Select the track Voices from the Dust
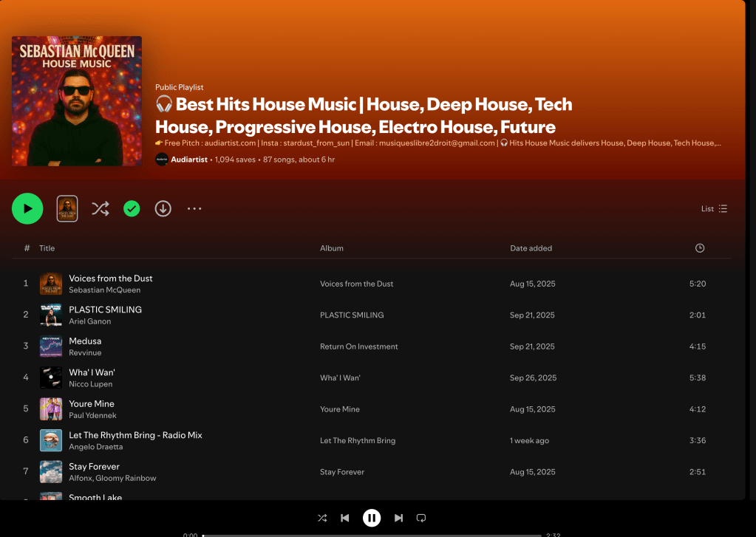756x537 pixels. pos(110,278)
